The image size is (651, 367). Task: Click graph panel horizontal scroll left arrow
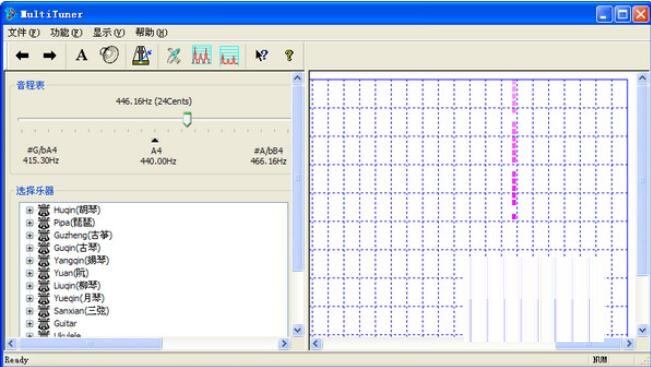(x=316, y=344)
